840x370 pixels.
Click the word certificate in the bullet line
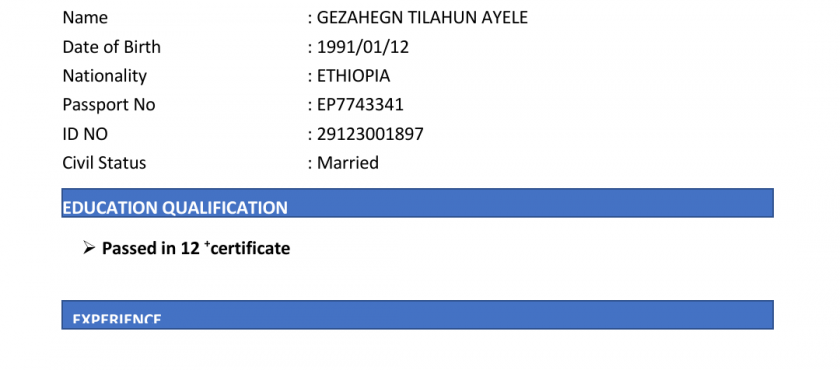click(x=250, y=248)
